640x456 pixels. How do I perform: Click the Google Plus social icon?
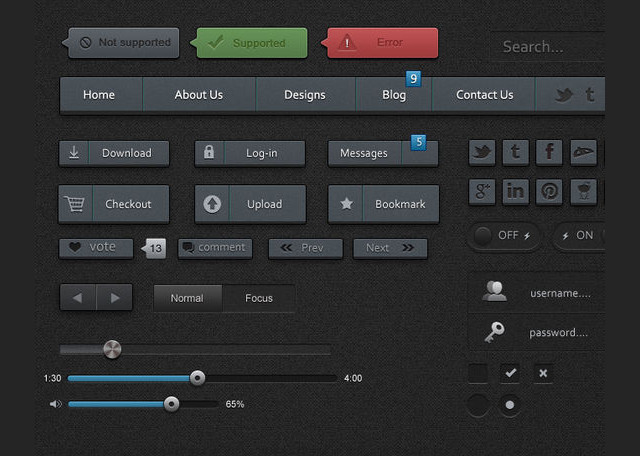pos(482,191)
